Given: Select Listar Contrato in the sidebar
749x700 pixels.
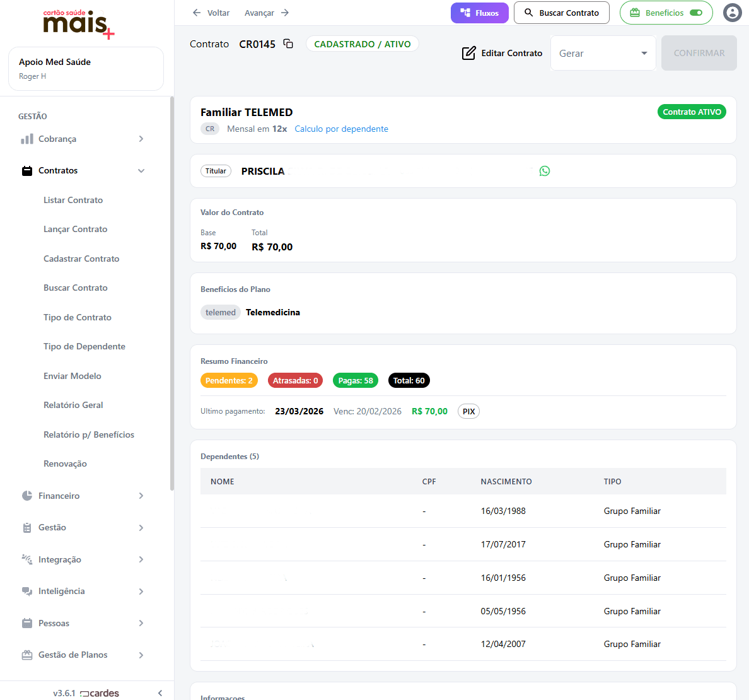Looking at the screenshot, I should tap(73, 200).
